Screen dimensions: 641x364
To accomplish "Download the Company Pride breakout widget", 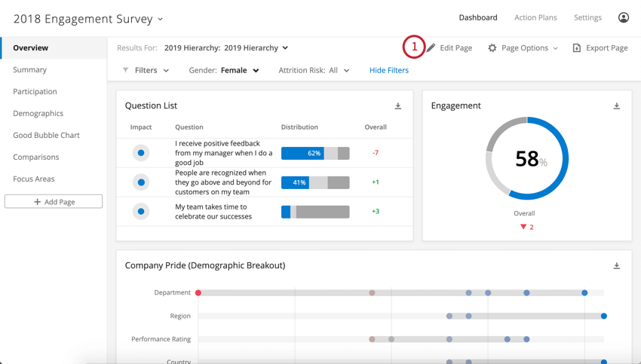I will point(616,266).
